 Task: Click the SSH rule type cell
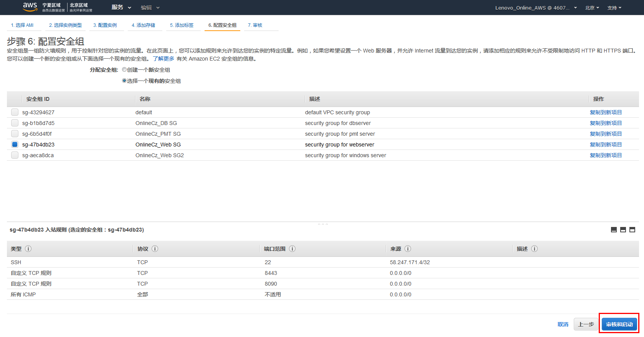16,262
